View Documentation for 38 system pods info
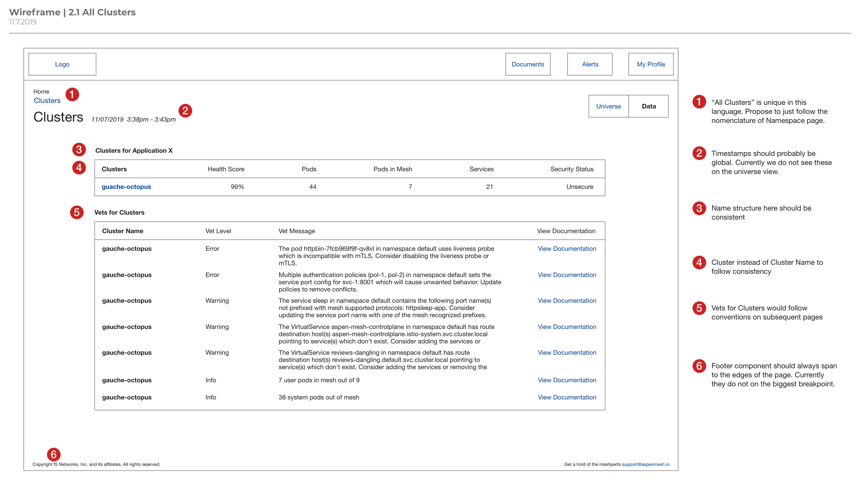Image resolution: width=868 pixels, height=488 pixels. [567, 397]
